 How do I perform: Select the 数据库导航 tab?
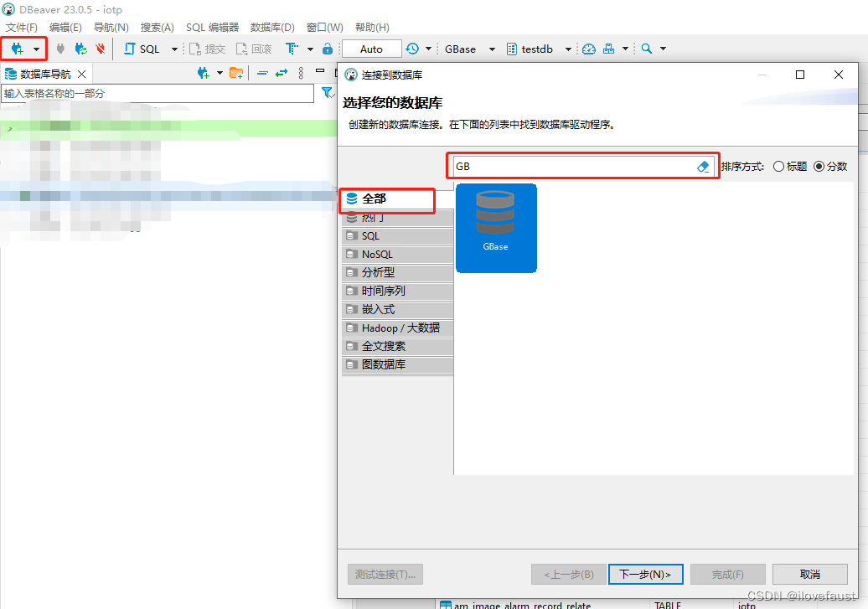[45, 75]
